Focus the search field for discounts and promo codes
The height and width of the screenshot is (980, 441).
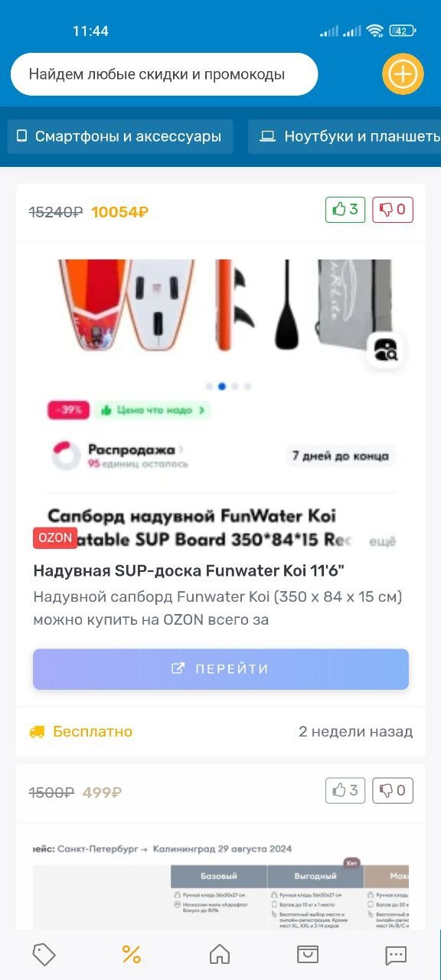point(164,74)
